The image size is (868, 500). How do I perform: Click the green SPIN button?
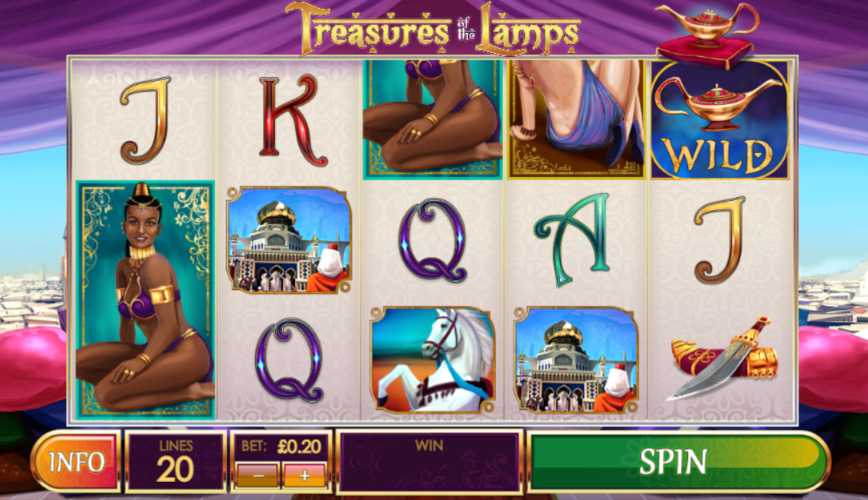[x=678, y=462]
